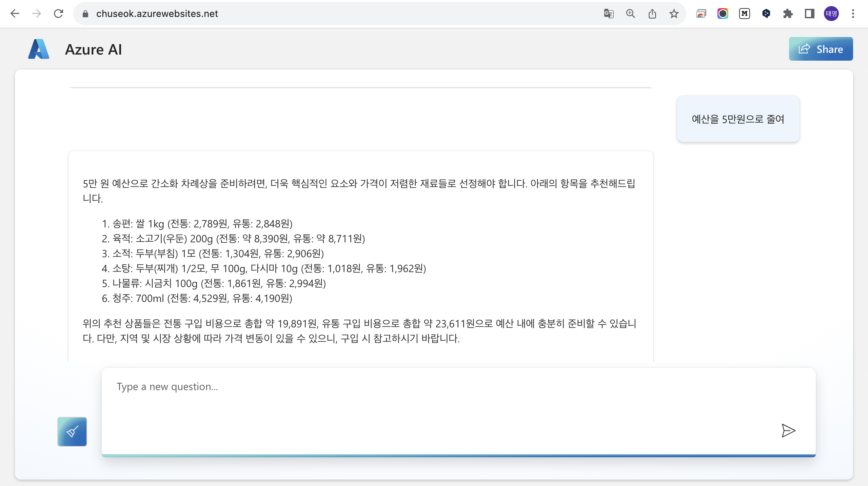This screenshot has height=486, width=868.
Task: Focus the 'Type a new question' field
Action: tap(458, 412)
